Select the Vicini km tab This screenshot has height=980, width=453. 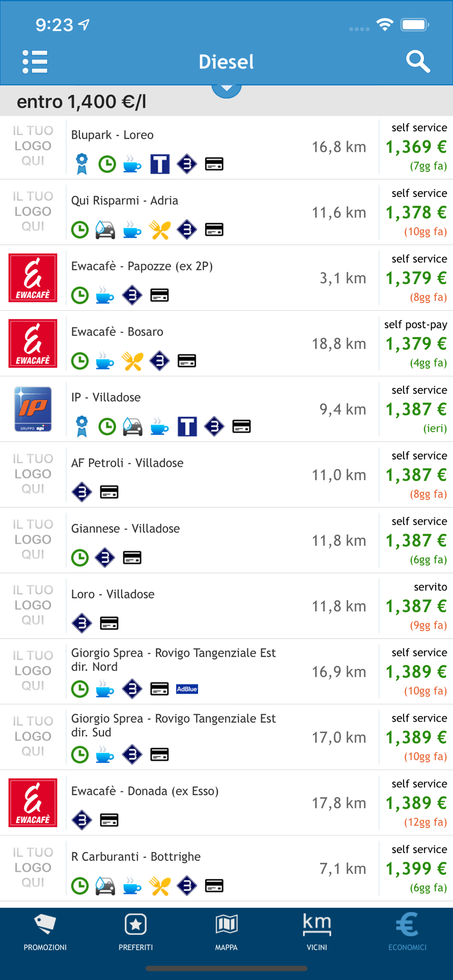(317, 933)
